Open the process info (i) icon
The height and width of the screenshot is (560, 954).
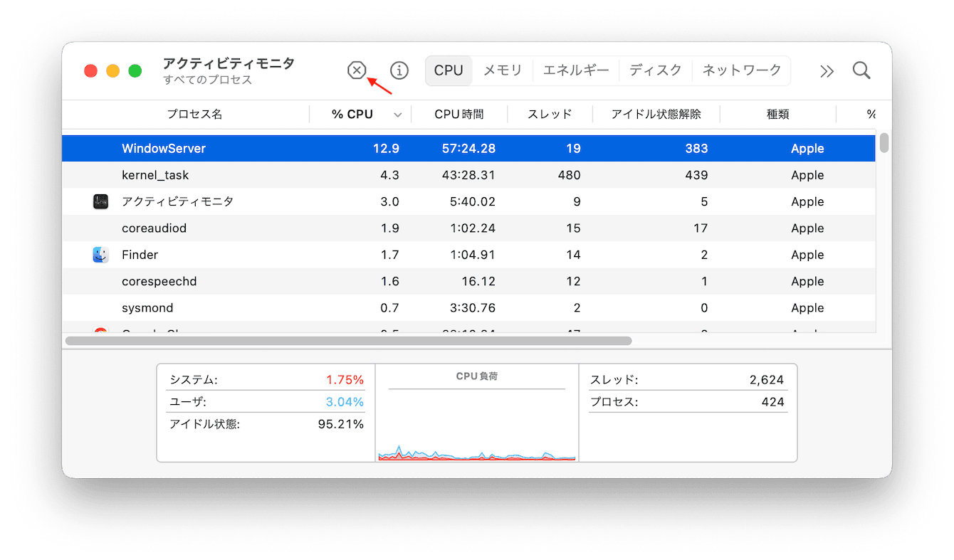point(400,70)
